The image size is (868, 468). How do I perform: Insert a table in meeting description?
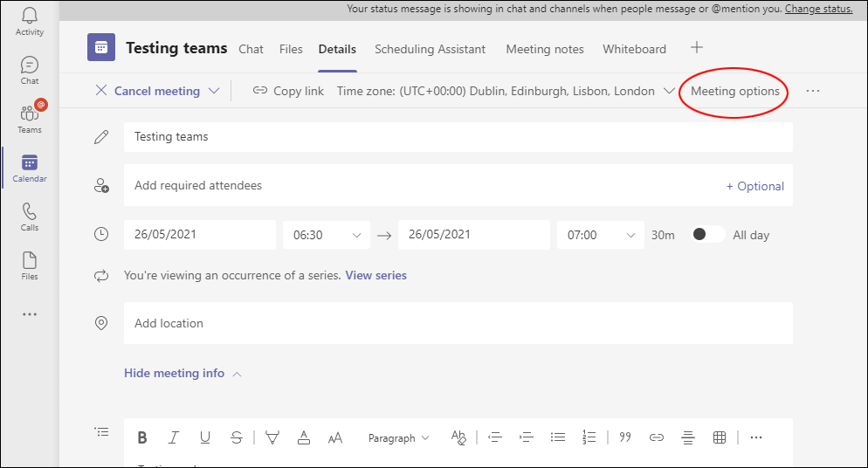(720, 437)
